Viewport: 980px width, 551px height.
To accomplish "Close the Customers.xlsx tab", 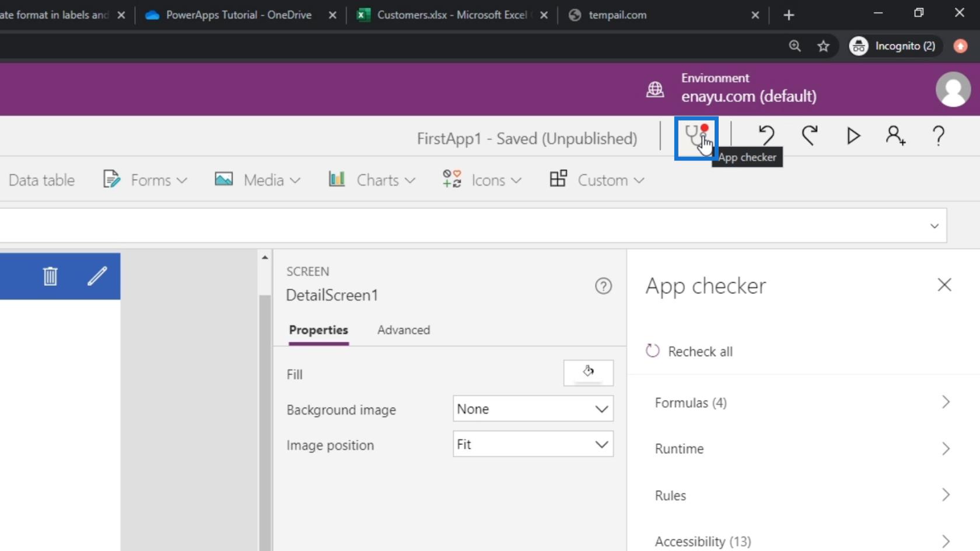I will coord(544,15).
